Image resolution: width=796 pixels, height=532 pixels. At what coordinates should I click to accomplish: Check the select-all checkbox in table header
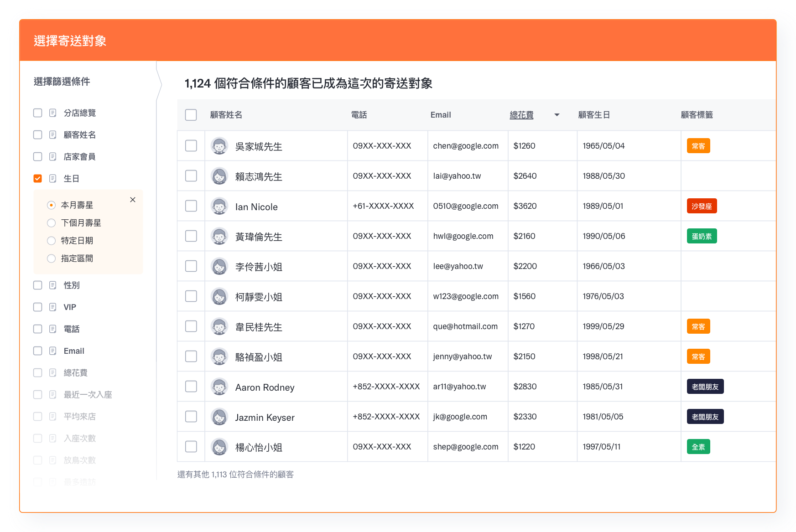(191, 115)
